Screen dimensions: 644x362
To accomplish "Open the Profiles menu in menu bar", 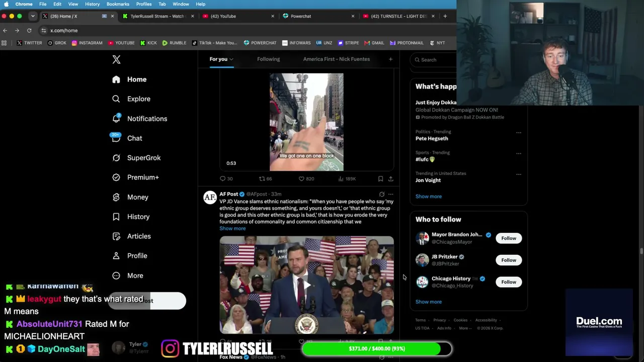I will point(144,4).
